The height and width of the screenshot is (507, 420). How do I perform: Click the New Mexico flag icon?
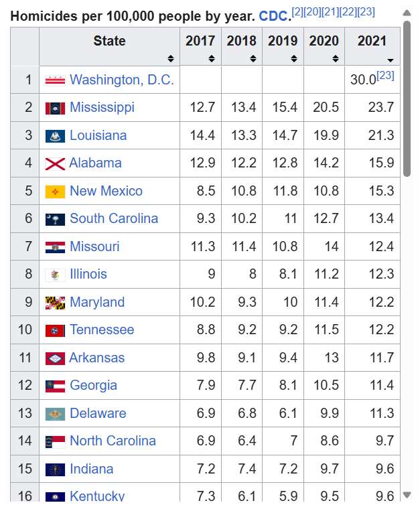click(x=55, y=192)
